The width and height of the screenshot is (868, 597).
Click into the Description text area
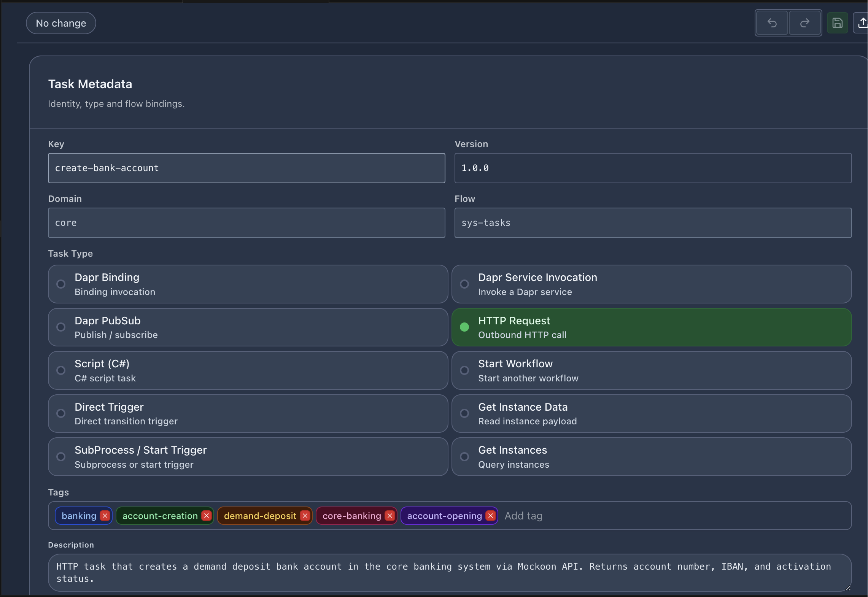(x=450, y=573)
